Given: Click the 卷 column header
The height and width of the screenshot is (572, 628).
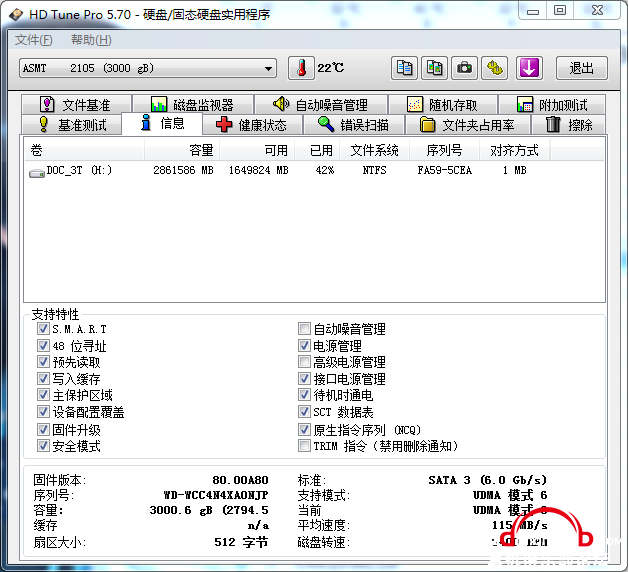Looking at the screenshot, I should pyautogui.click(x=84, y=150).
